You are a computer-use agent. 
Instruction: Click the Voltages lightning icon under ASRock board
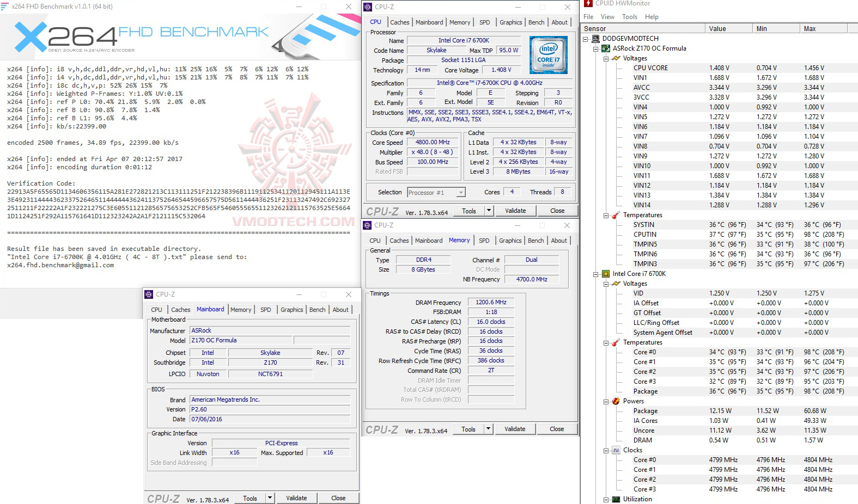click(x=616, y=58)
